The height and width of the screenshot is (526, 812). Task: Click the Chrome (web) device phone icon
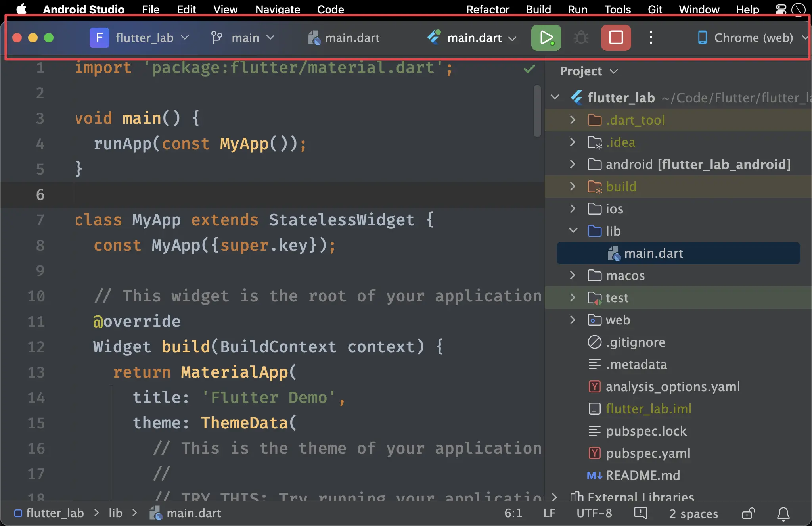click(702, 38)
